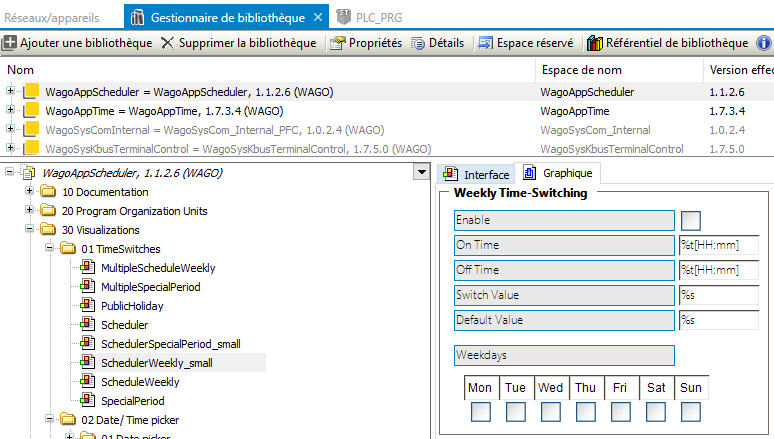Open Propriétés from the toolbar
774x439 pixels.
(338, 43)
